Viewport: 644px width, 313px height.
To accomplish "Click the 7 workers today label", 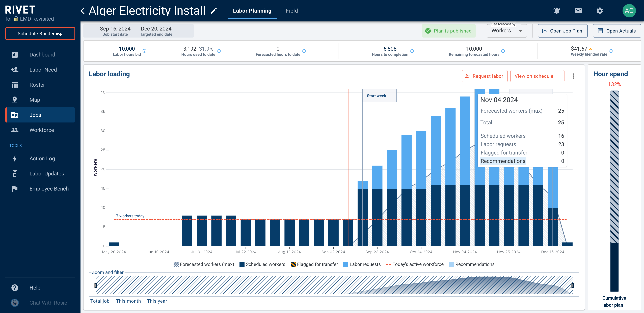I will (x=130, y=216).
